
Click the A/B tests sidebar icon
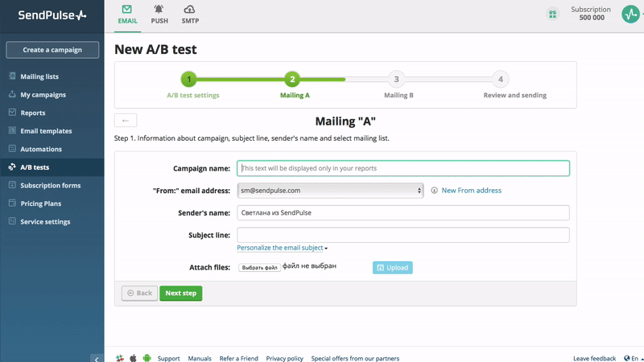click(x=12, y=167)
